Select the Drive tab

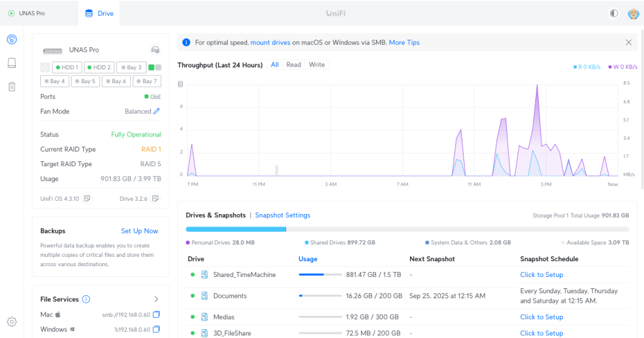click(99, 13)
